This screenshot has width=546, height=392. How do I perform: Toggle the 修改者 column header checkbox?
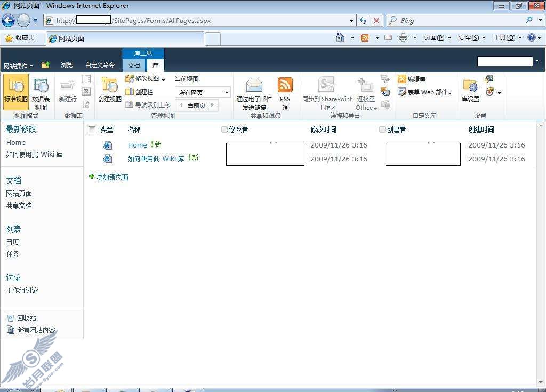coord(224,129)
